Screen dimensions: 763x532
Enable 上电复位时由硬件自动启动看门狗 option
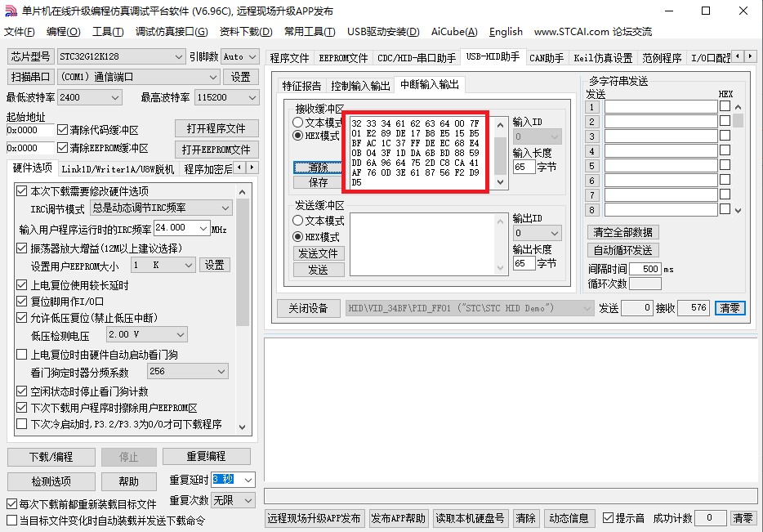(22, 355)
